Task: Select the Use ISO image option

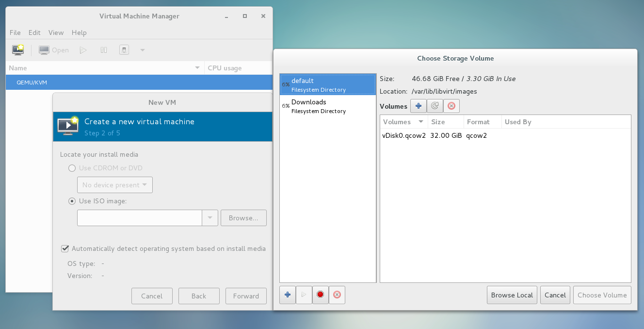Action: (72, 201)
